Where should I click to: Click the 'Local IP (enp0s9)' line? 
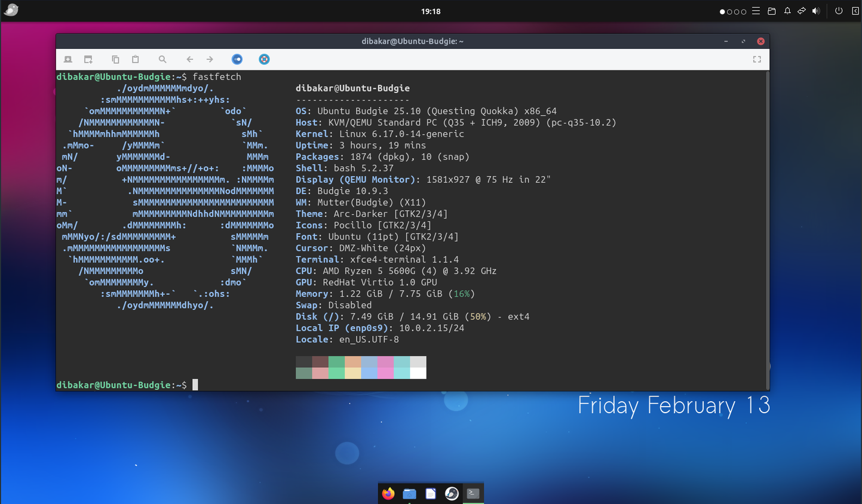click(x=380, y=328)
